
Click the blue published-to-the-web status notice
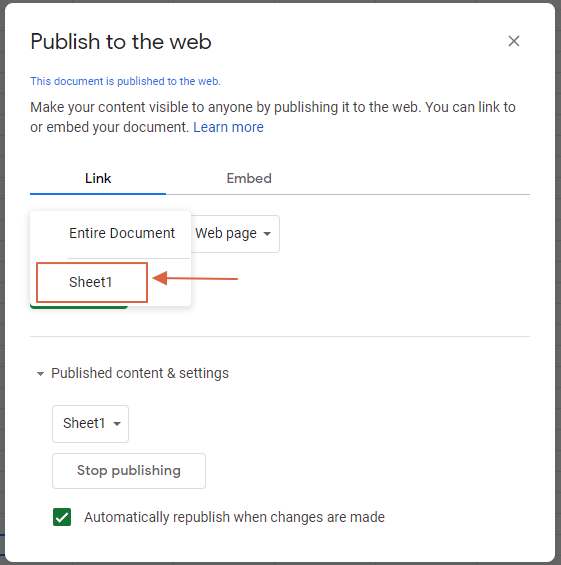(125, 81)
